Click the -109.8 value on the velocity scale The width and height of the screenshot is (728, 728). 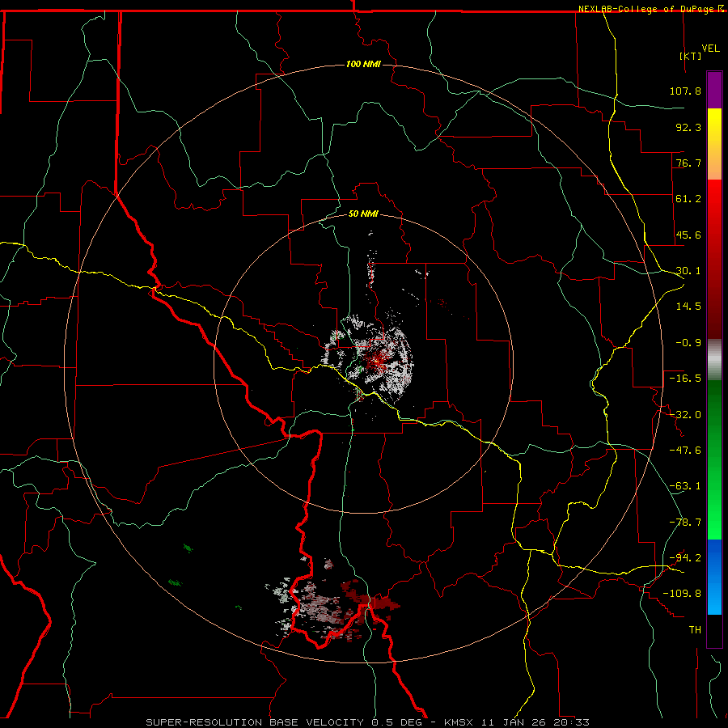tap(682, 594)
